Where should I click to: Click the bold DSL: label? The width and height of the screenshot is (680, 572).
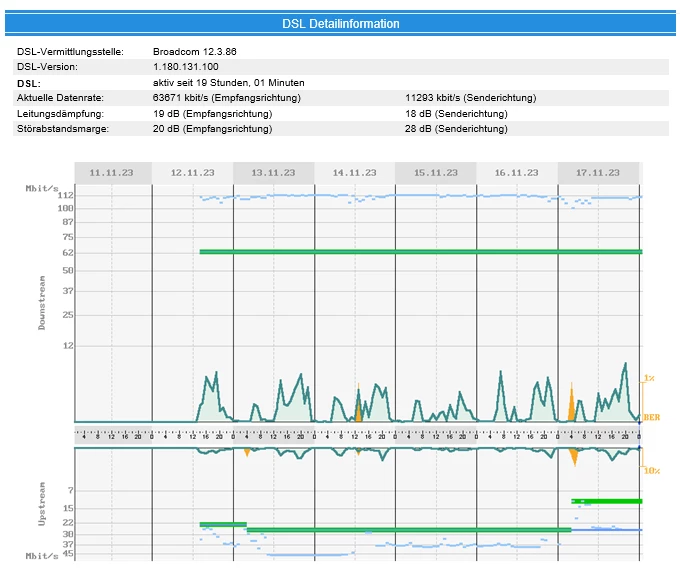[x=29, y=83]
